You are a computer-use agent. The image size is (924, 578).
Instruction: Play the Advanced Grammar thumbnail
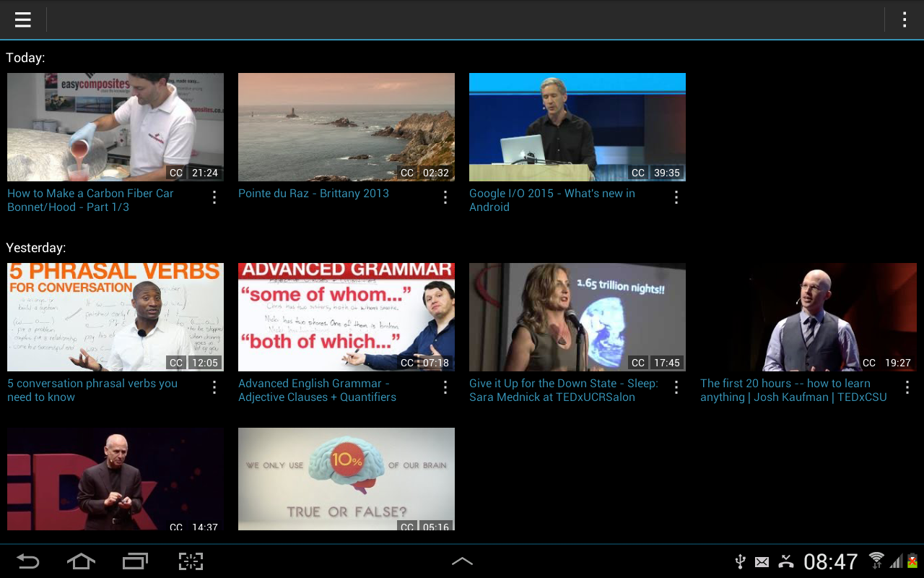click(x=346, y=317)
